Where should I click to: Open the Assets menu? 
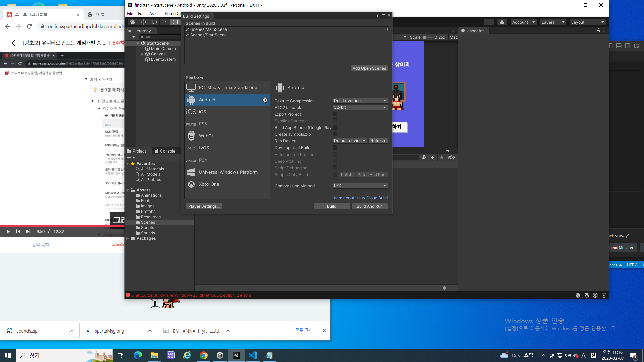pos(155,14)
